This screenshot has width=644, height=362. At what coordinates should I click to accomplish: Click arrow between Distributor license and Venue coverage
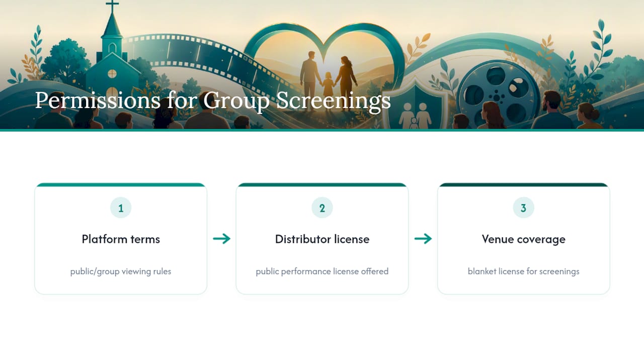[x=423, y=239]
